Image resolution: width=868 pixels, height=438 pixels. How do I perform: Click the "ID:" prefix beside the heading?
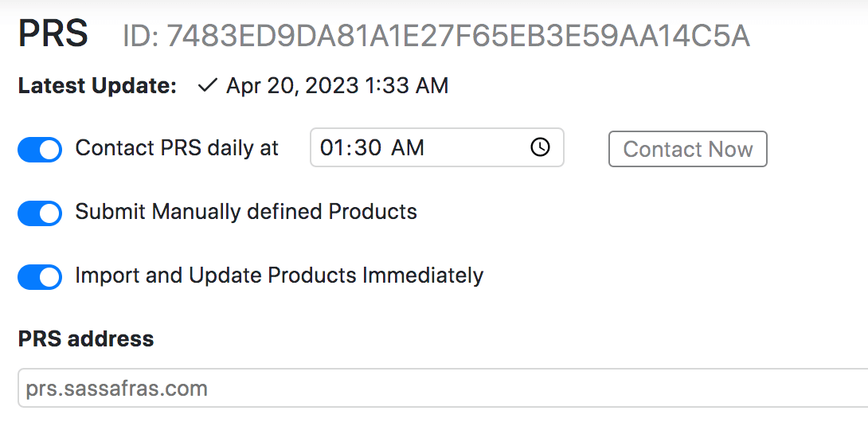point(140,37)
